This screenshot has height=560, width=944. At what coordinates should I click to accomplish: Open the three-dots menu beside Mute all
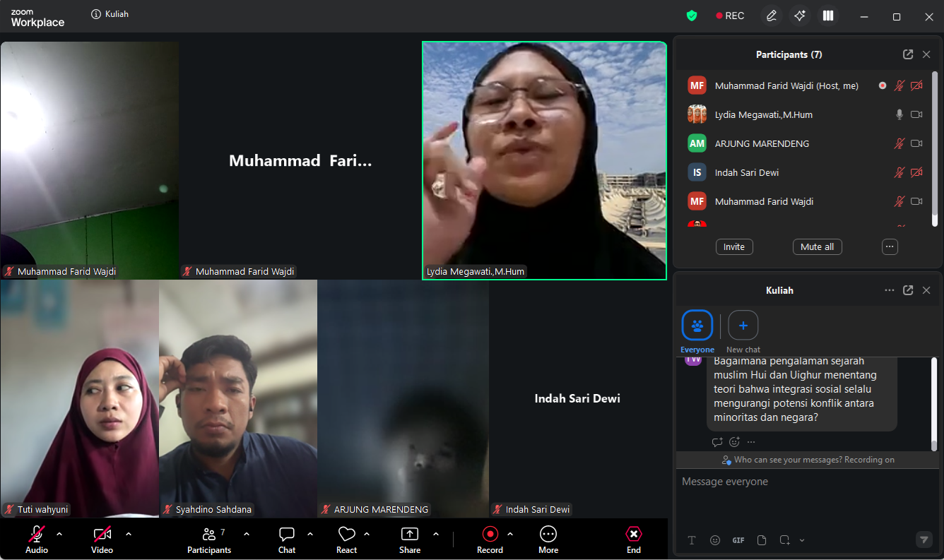[890, 246]
